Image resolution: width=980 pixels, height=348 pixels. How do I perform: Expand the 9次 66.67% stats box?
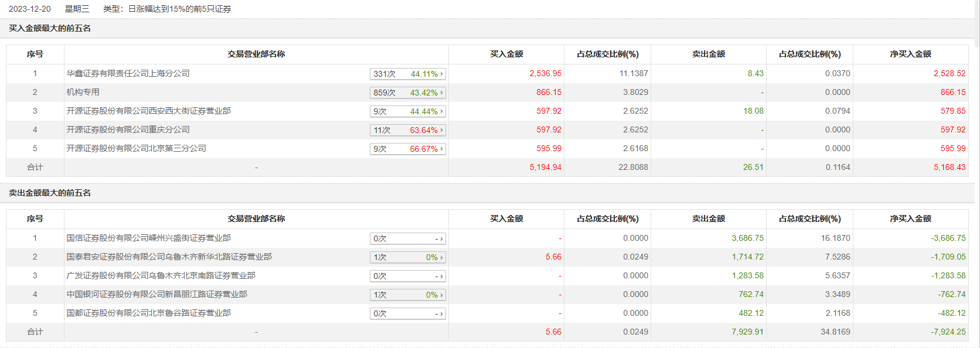pos(408,149)
